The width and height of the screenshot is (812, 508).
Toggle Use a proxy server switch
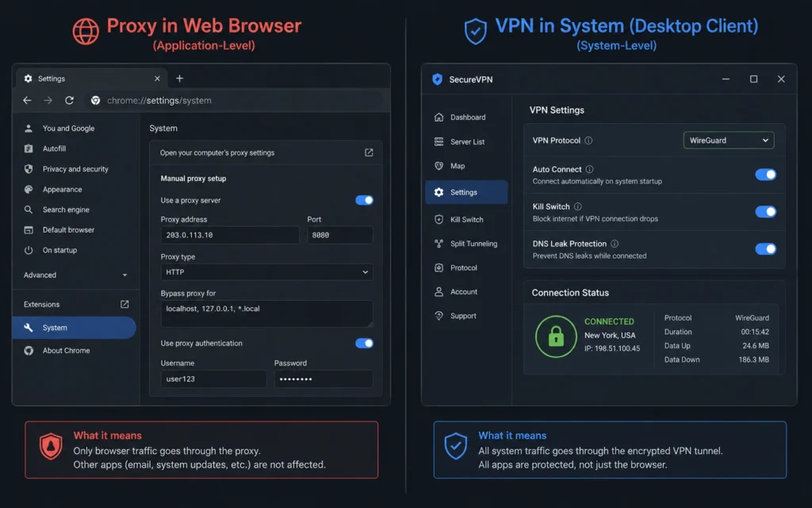(364, 200)
